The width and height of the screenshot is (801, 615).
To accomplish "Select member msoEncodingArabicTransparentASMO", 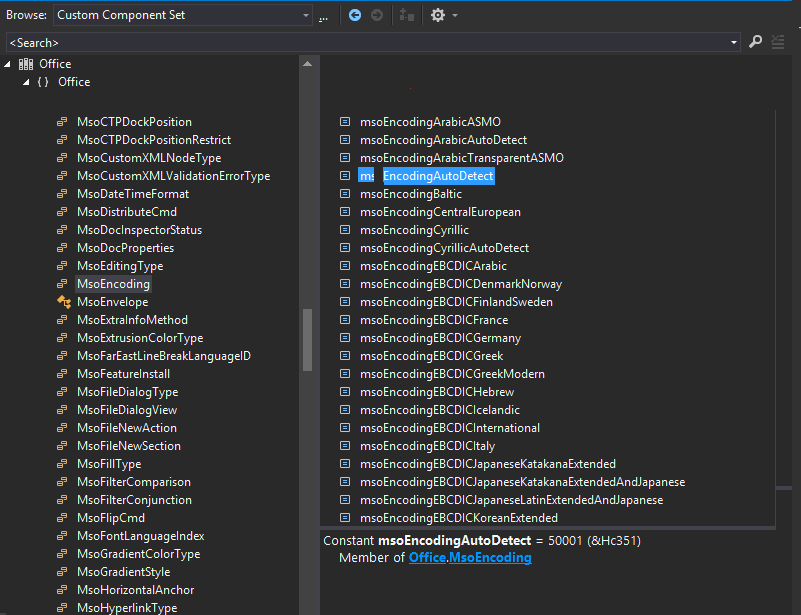I will pos(461,158).
